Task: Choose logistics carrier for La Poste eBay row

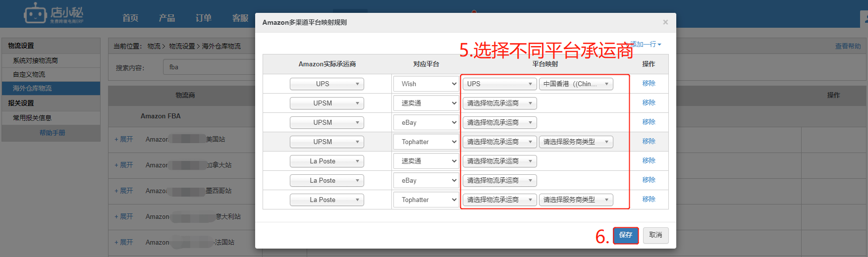Action: 500,180
